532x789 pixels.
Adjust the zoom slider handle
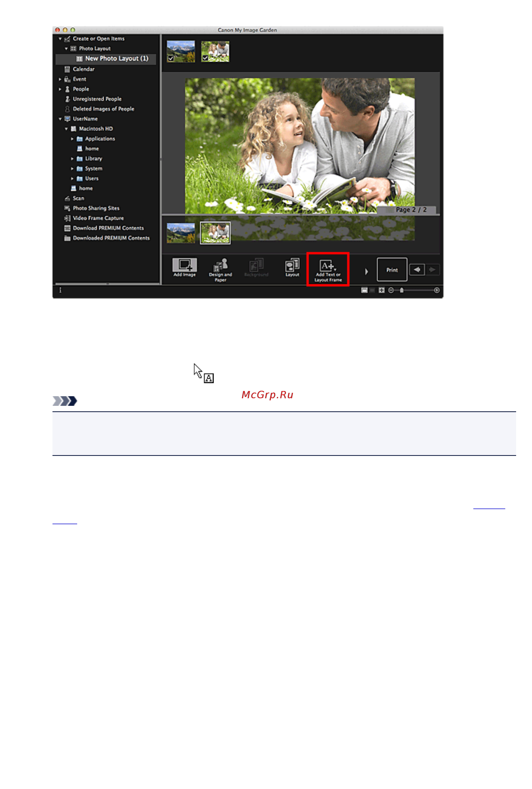click(x=402, y=290)
